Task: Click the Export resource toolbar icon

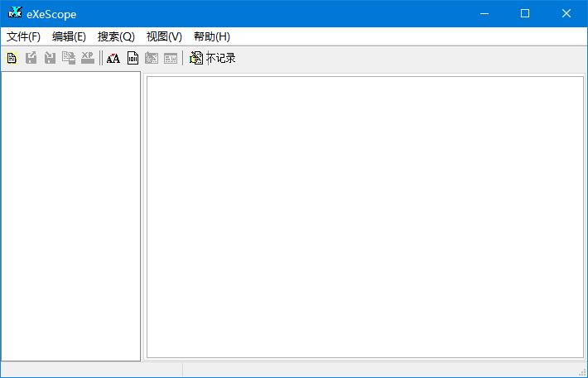Action: 31,58
